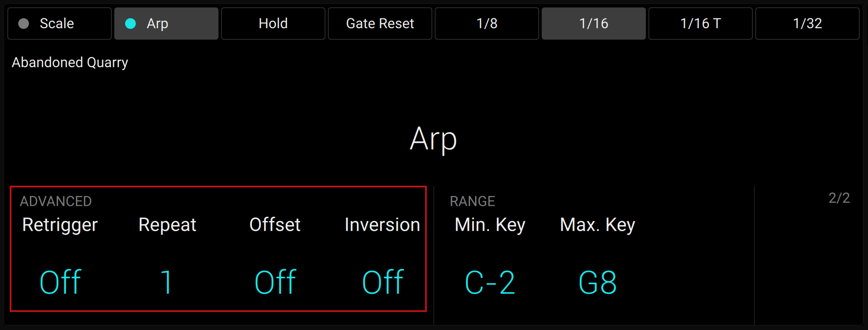The height and width of the screenshot is (330, 868).
Task: Adjust the Repeat count value
Action: tap(167, 281)
